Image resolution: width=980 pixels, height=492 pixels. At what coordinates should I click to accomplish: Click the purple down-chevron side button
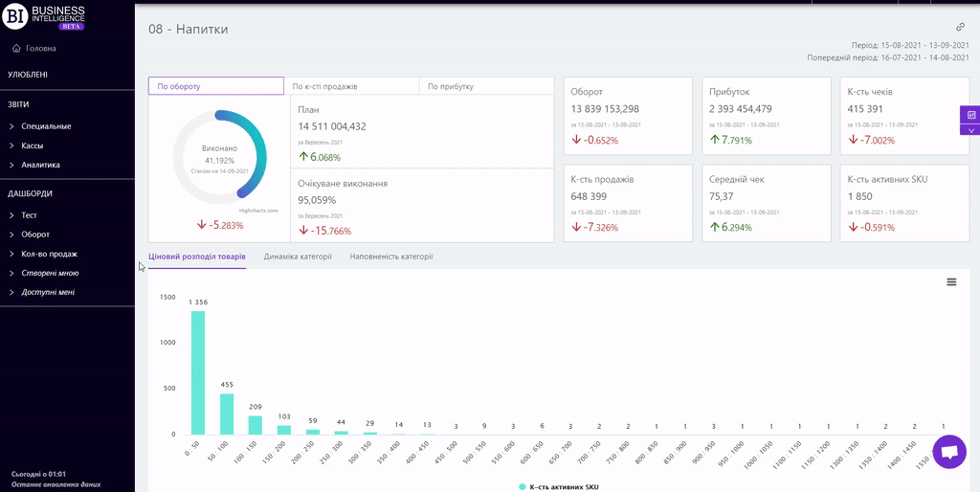click(x=970, y=130)
